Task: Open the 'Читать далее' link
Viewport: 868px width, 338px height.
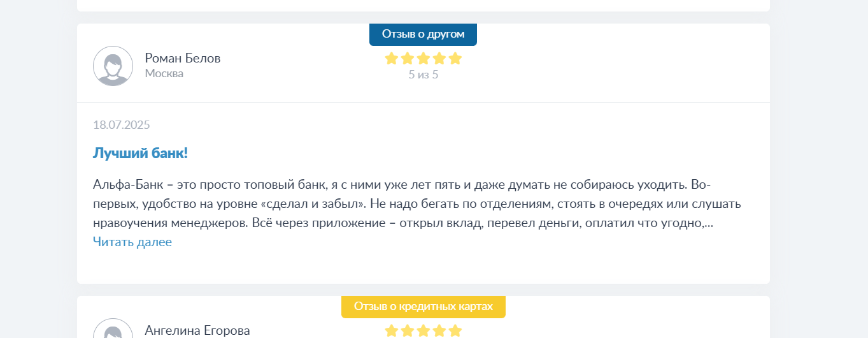Action: point(132,242)
